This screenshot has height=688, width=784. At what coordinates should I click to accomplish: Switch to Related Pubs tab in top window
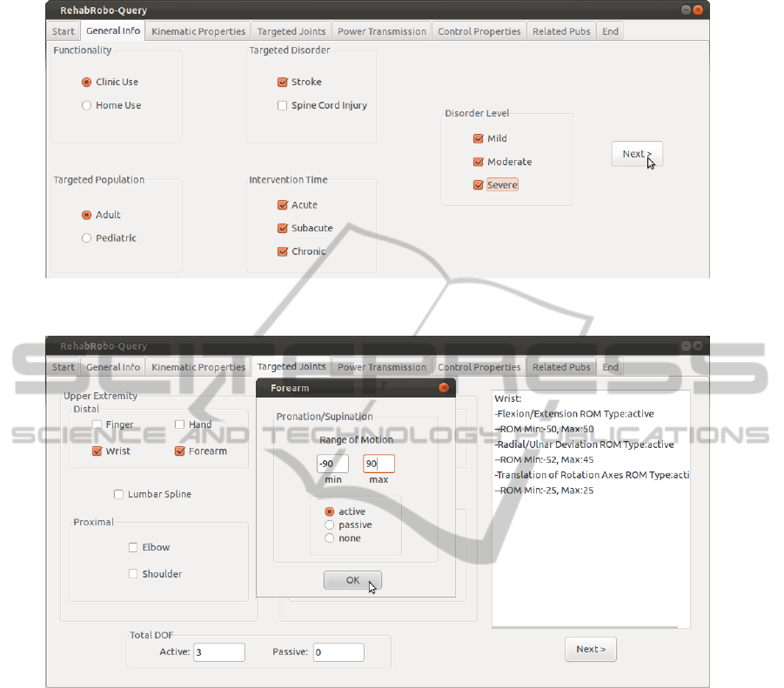click(x=561, y=31)
